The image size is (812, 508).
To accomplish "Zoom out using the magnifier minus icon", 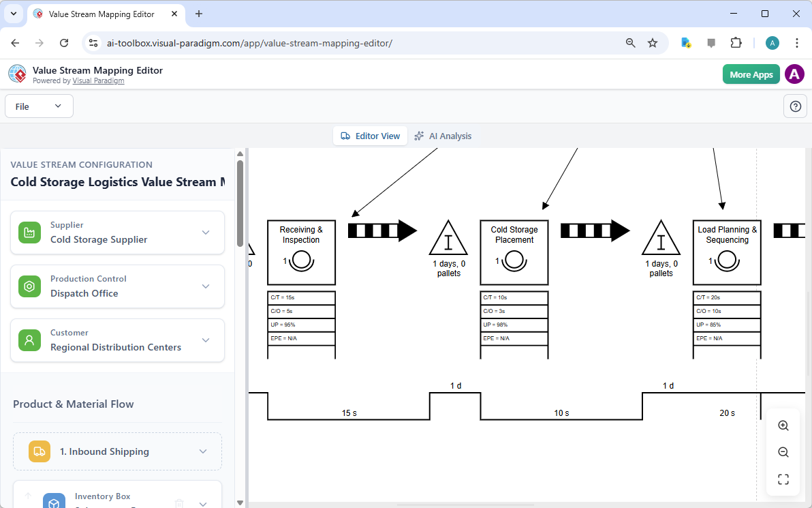I will click(x=783, y=451).
